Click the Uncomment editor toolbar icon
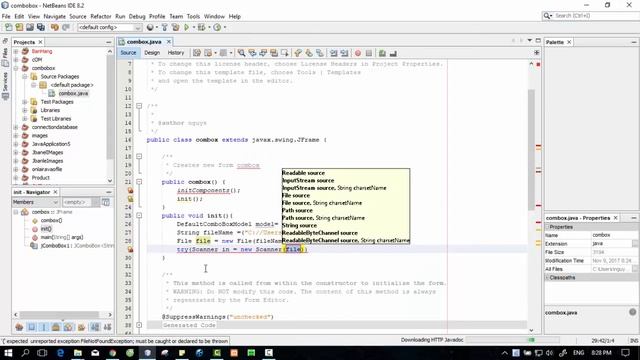This screenshot has width=640, height=360. click(393, 53)
